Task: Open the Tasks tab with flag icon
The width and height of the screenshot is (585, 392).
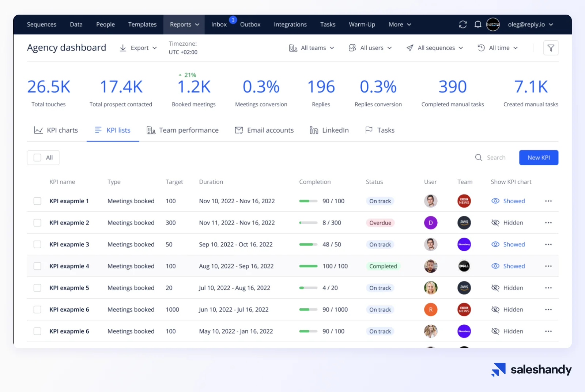Action: tap(380, 130)
